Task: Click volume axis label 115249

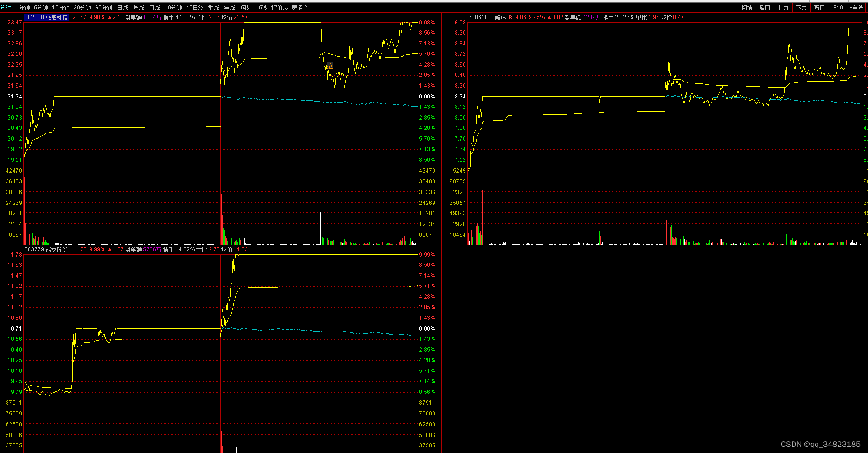Action: 456,171
